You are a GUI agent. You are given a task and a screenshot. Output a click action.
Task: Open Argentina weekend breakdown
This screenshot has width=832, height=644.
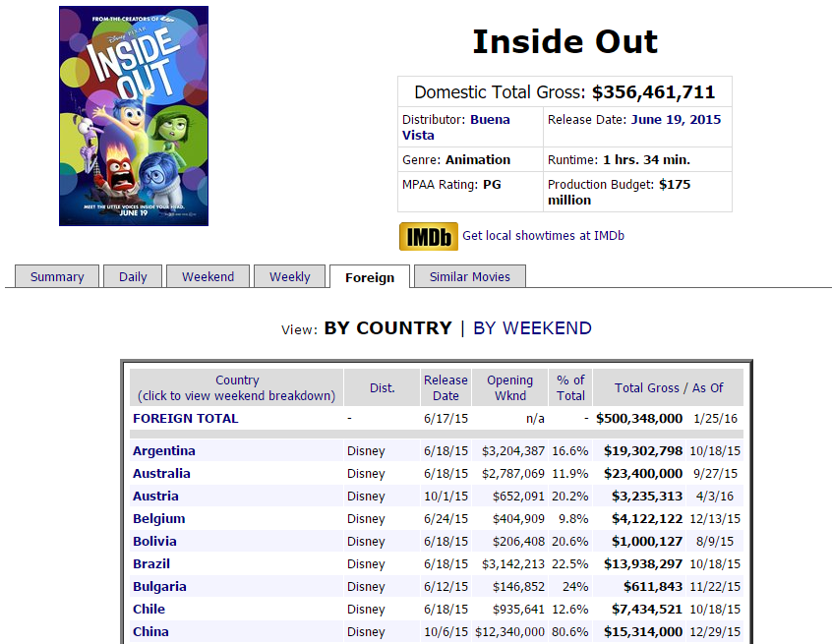(164, 450)
